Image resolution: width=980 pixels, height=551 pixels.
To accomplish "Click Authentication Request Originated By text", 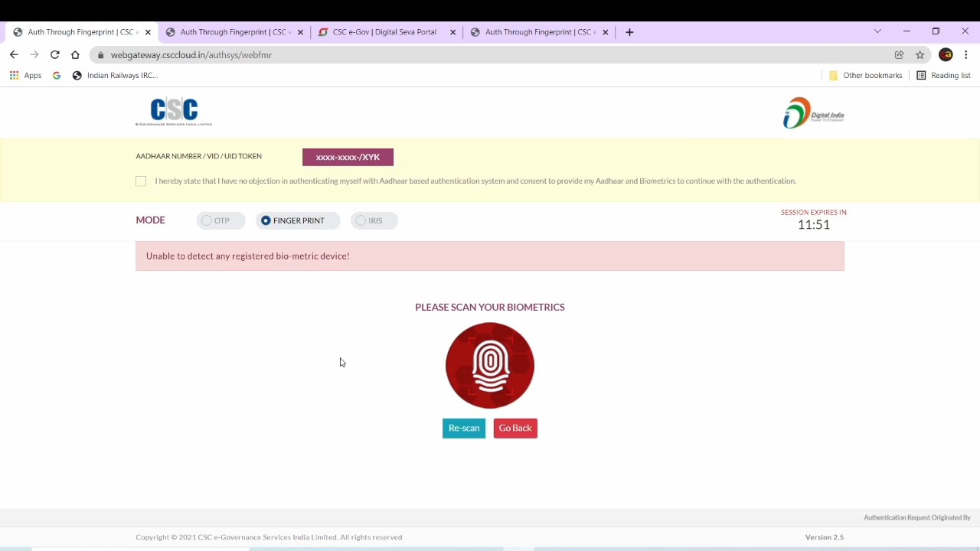I will point(917,518).
